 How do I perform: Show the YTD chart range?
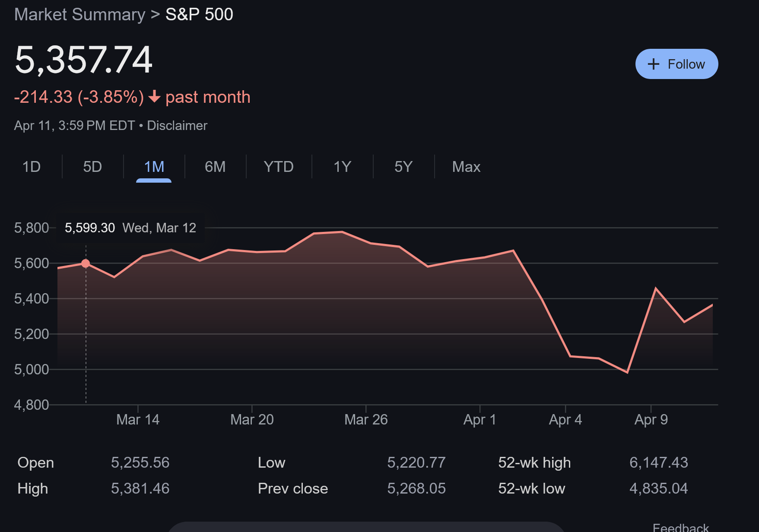(279, 167)
